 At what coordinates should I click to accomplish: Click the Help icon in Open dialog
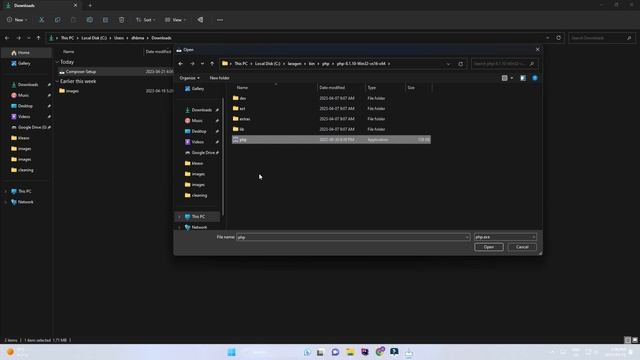coord(535,78)
